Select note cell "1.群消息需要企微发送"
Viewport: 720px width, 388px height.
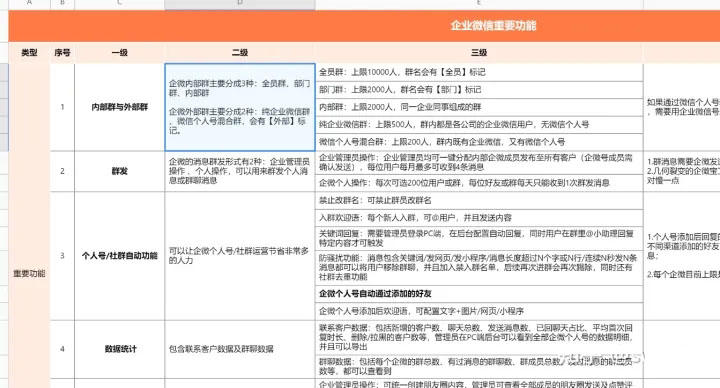coord(682,171)
